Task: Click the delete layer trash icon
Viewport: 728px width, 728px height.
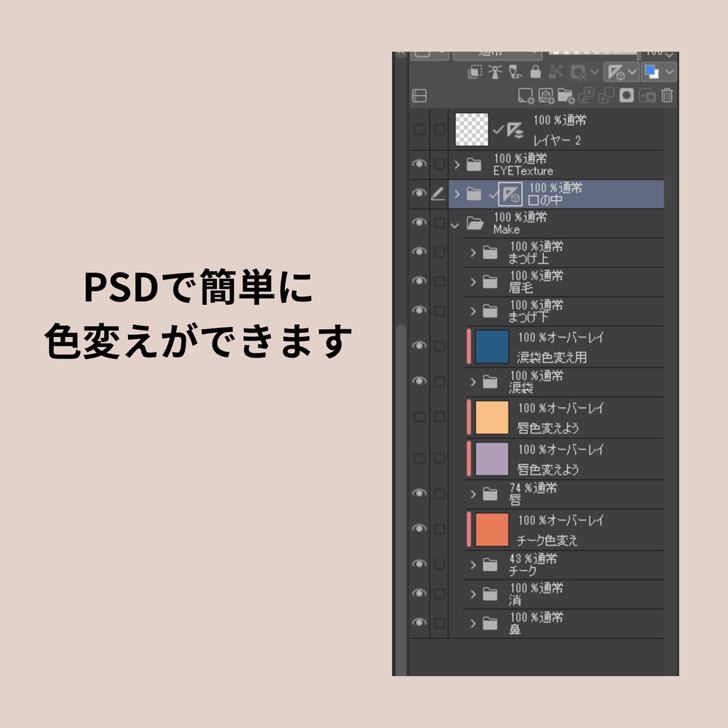Action: (667, 95)
